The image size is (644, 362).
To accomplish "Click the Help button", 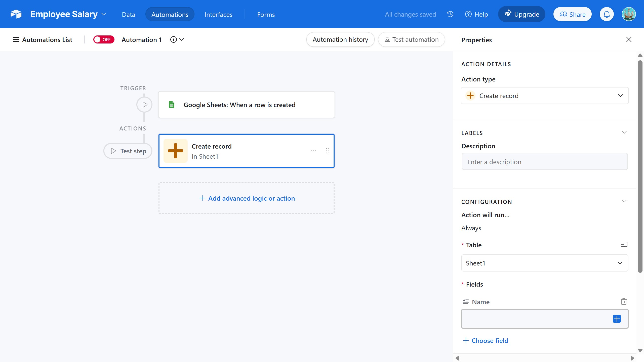I will click(x=476, y=14).
